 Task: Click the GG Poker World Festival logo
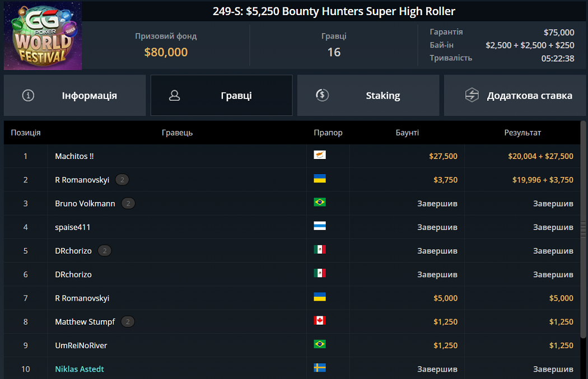[43, 35]
